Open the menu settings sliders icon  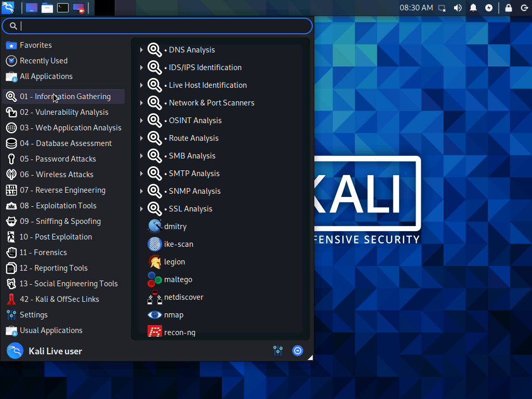tap(278, 351)
